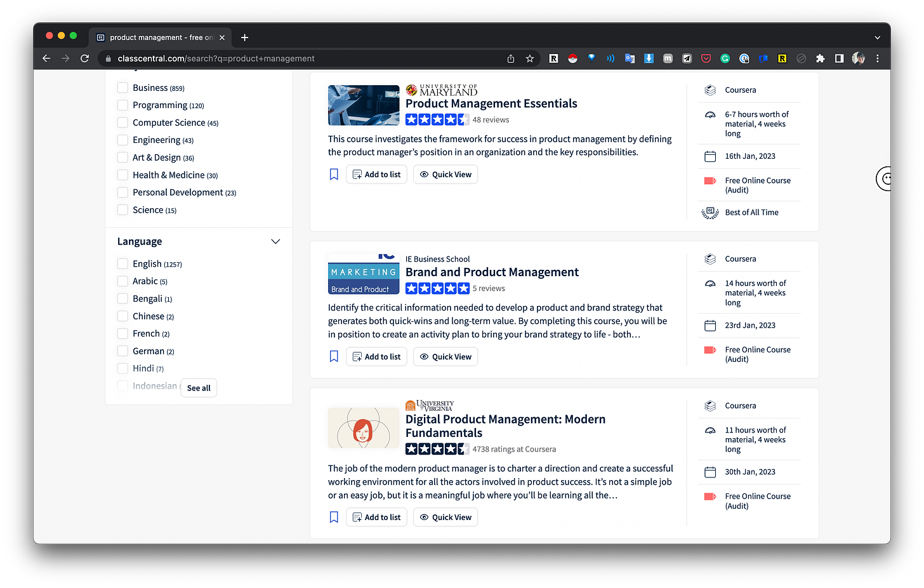
Task: Click University of Virginia logo
Action: pos(430,405)
